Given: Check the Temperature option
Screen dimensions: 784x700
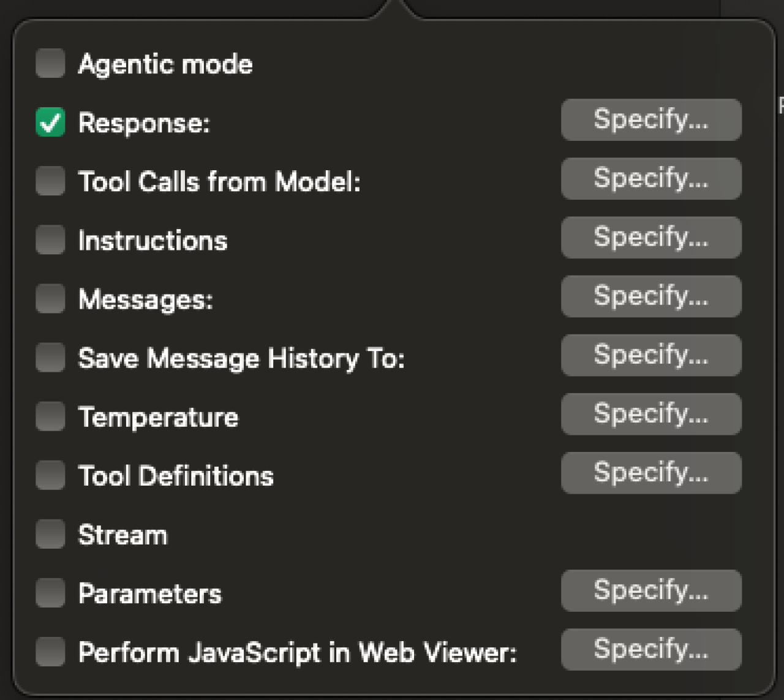Looking at the screenshot, I should tap(50, 416).
